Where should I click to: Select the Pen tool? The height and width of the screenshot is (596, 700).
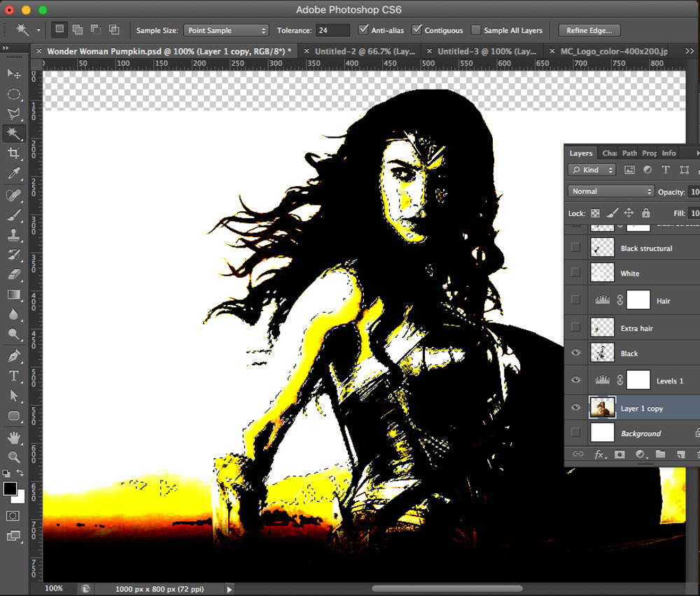click(13, 356)
